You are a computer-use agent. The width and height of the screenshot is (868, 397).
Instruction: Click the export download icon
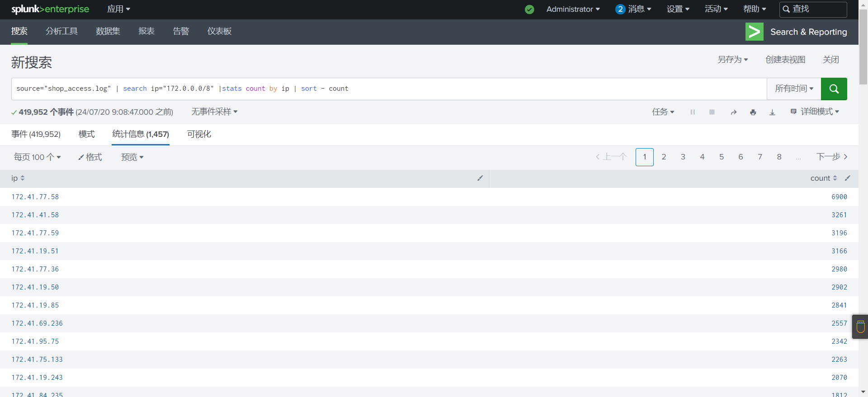[x=772, y=112]
